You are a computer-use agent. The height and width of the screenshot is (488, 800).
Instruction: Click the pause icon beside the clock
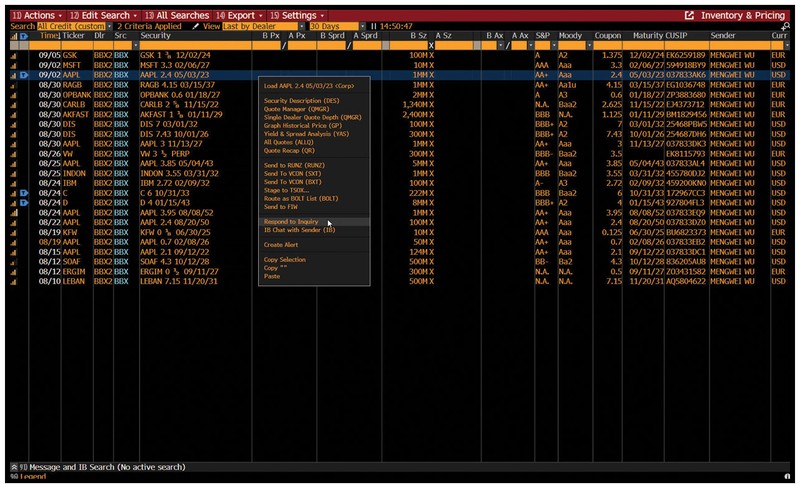[x=373, y=26]
